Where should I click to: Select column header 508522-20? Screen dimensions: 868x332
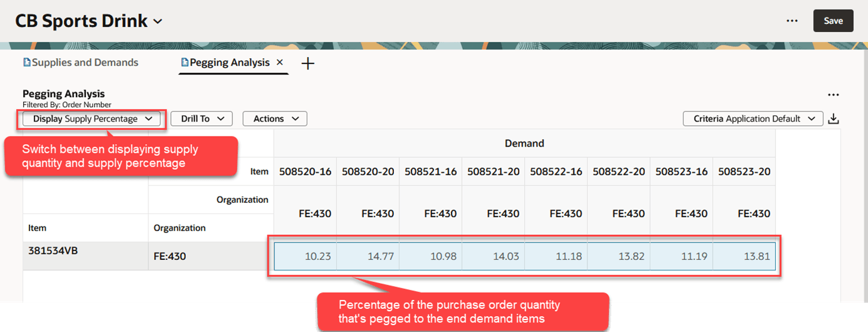[618, 171]
